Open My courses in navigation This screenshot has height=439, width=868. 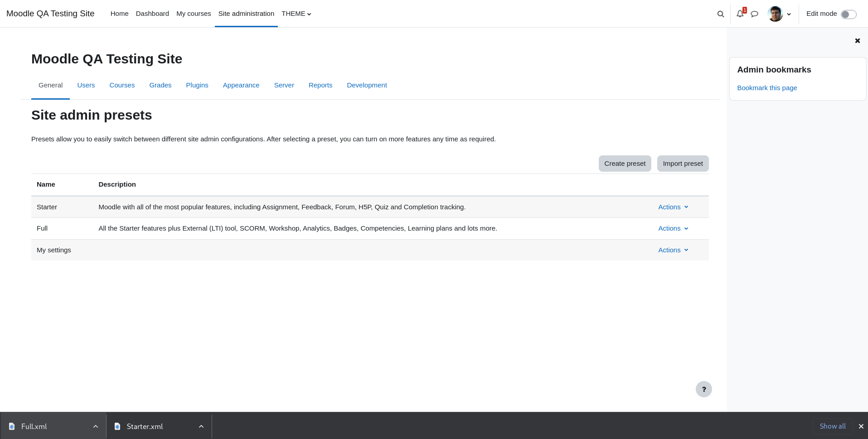pos(194,14)
